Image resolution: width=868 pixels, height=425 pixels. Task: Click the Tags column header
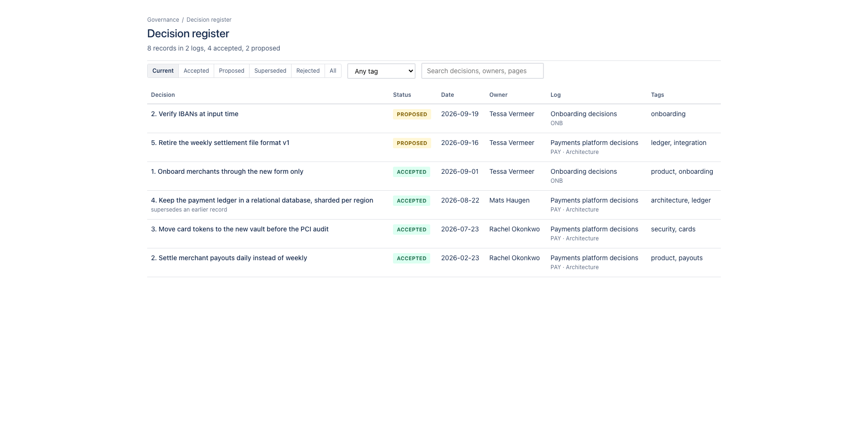pyautogui.click(x=657, y=95)
